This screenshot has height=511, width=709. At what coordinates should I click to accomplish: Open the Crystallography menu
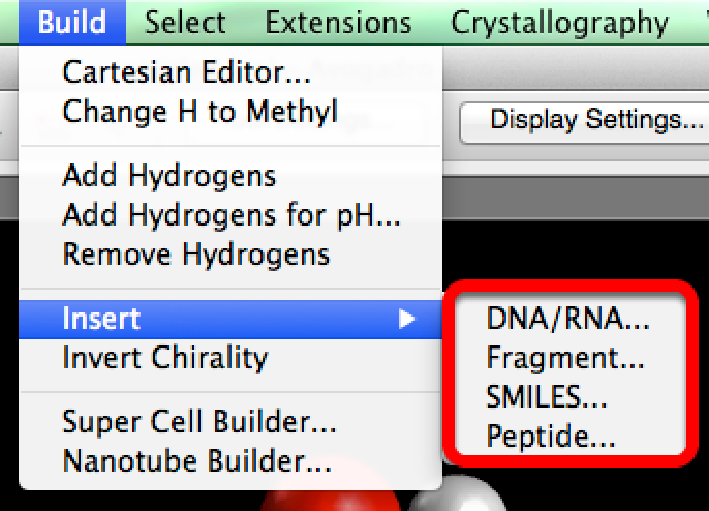[560, 22]
